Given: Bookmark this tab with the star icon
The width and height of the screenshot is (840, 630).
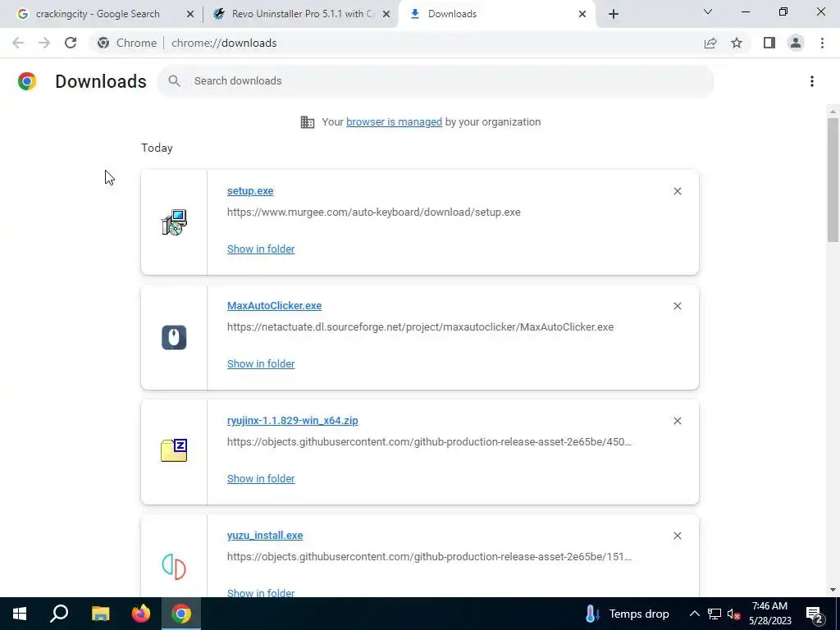Looking at the screenshot, I should click(737, 43).
